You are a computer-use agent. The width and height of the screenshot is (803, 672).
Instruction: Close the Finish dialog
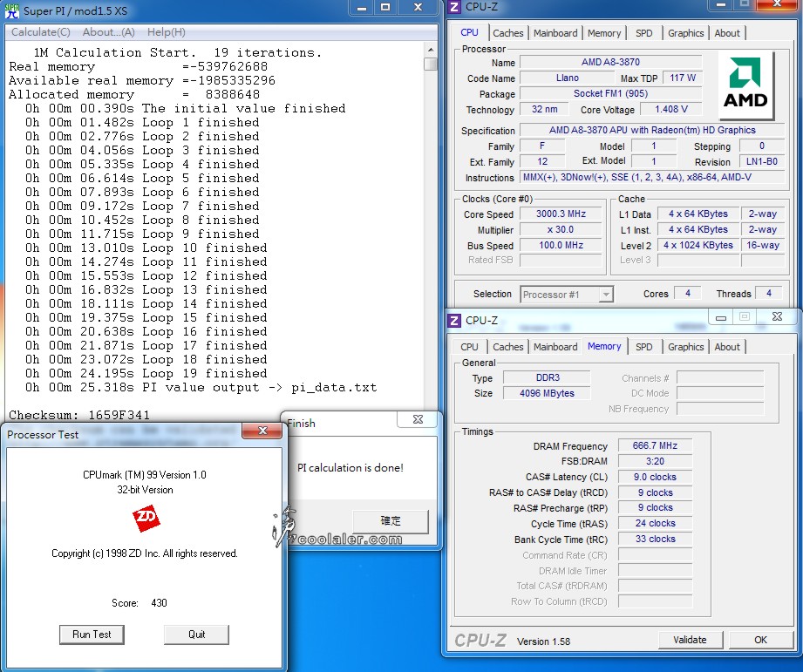click(418, 419)
